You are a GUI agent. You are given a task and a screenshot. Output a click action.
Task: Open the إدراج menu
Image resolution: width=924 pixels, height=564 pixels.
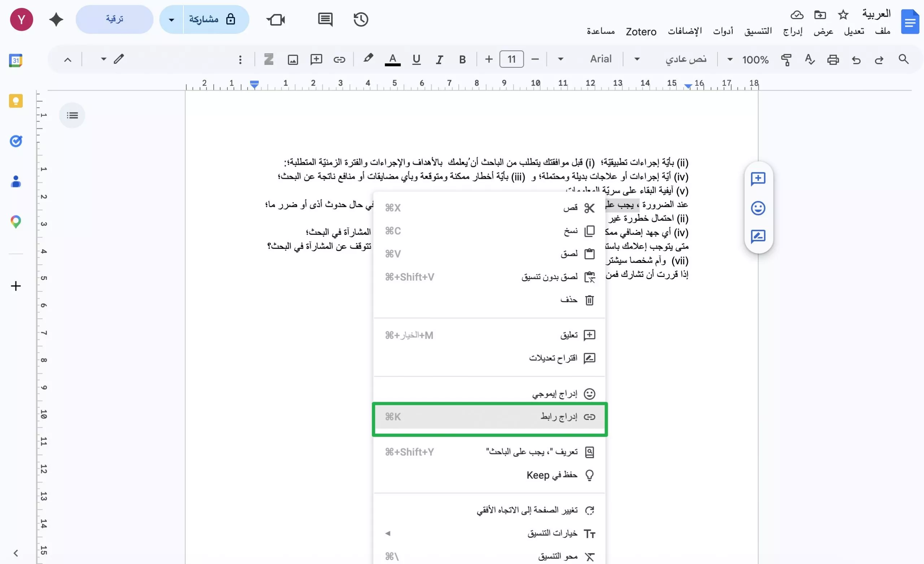[793, 31]
